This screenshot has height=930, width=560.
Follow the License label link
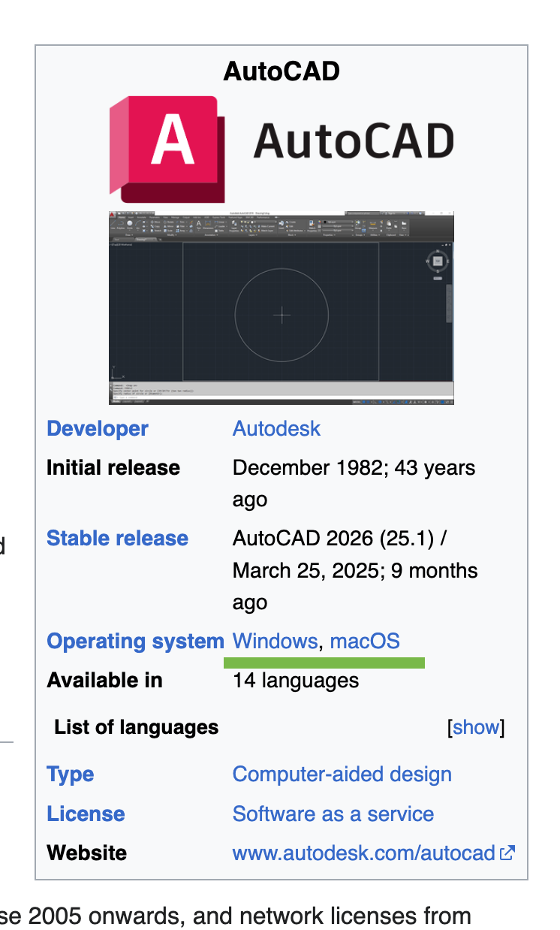[86, 814]
